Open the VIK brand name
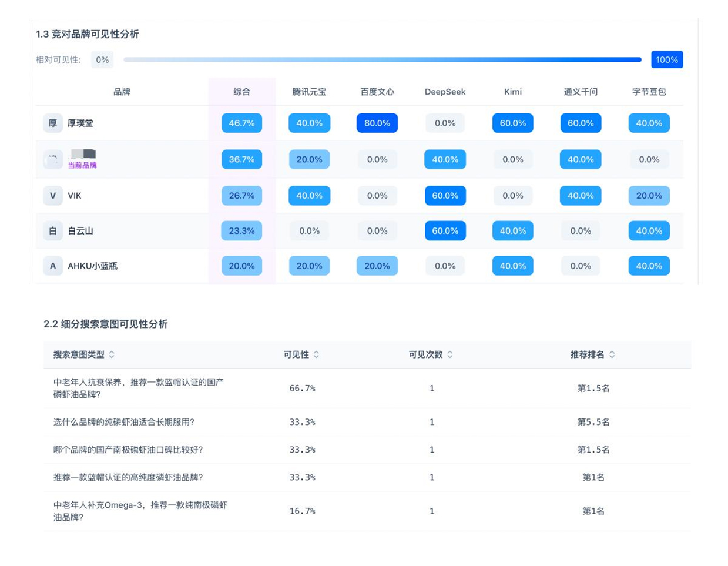This screenshot has height=566, width=728. [75, 196]
